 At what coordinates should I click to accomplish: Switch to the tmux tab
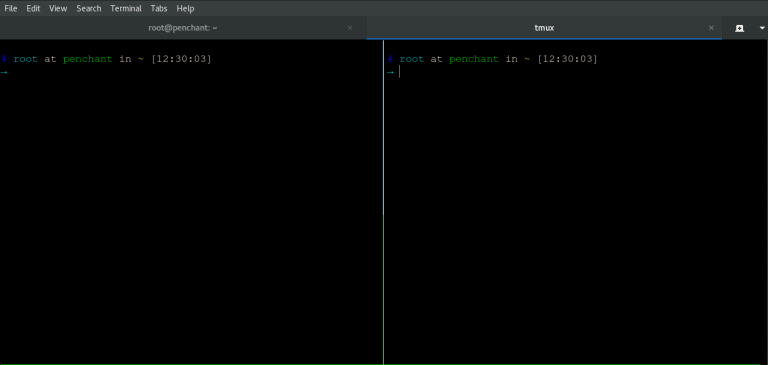click(544, 28)
